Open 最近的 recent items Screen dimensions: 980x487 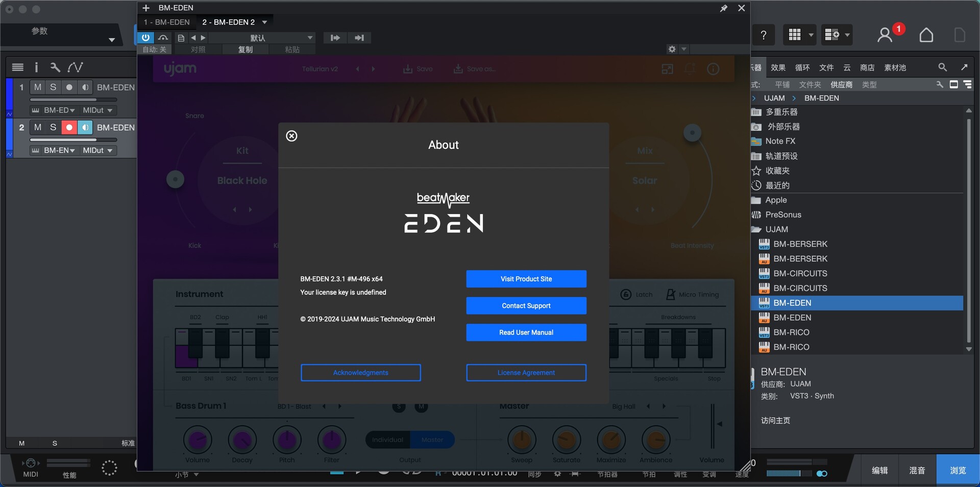[777, 186]
